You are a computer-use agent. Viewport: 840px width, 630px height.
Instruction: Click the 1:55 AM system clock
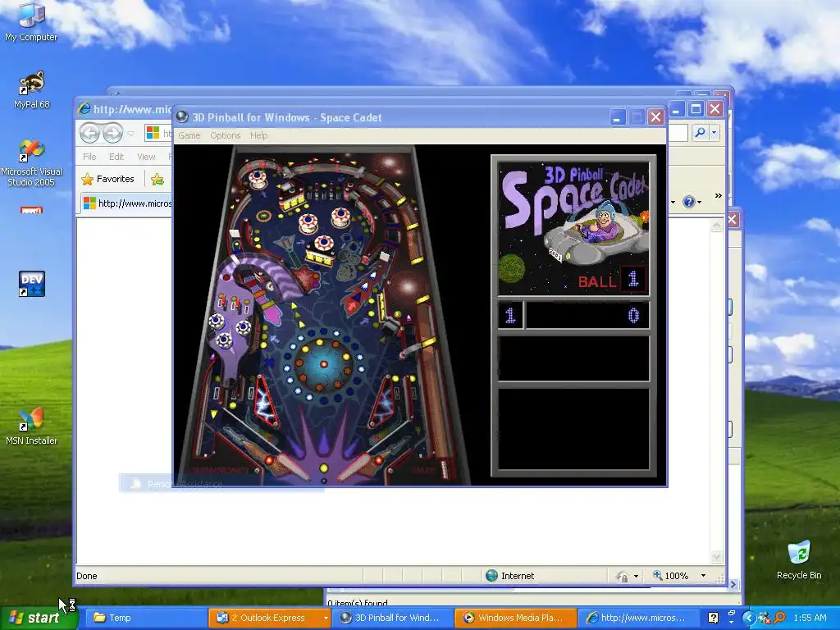tap(810, 618)
